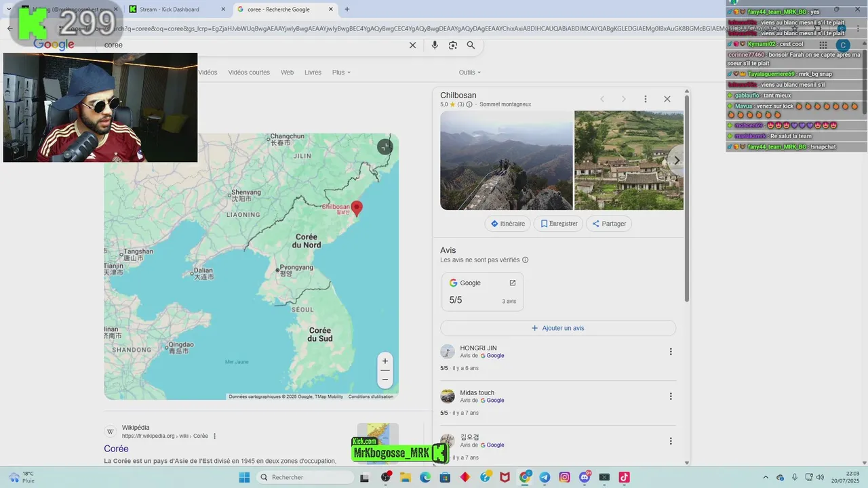Open options for 김오겸 review
868x488 pixels.
point(671,441)
